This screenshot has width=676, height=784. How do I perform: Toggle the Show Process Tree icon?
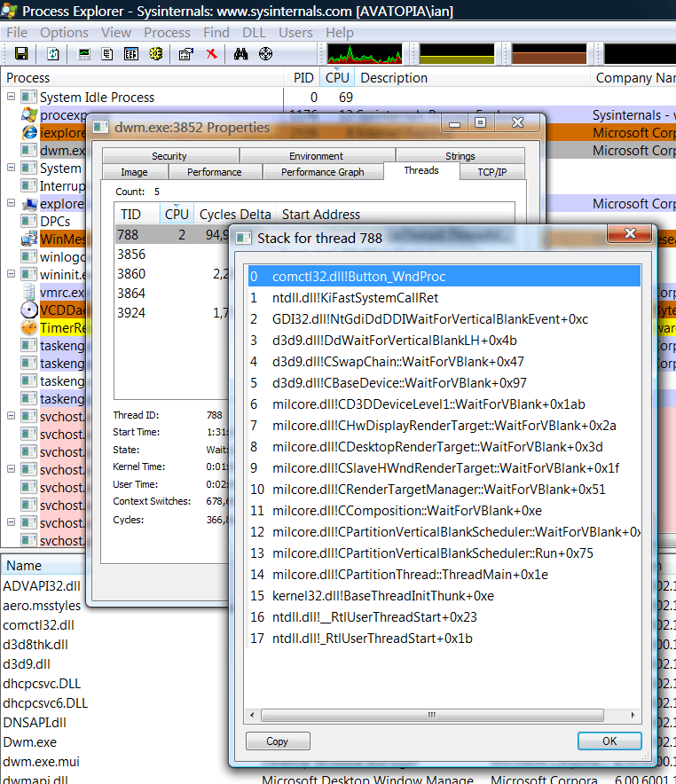(x=107, y=54)
